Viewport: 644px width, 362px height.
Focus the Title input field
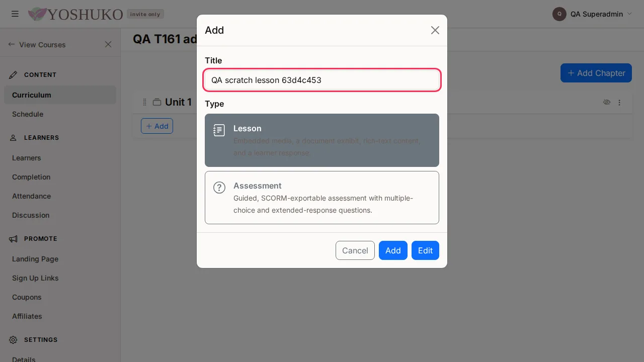322,80
